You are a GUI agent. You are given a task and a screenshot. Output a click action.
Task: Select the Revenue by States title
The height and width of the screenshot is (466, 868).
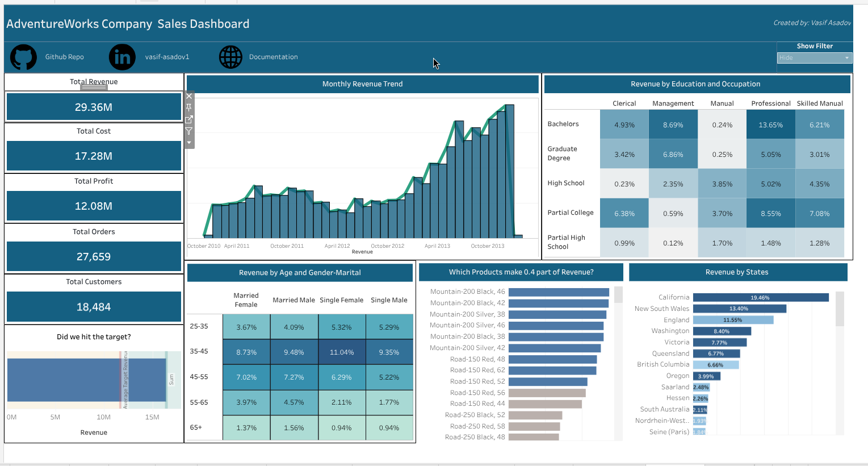[737, 272]
